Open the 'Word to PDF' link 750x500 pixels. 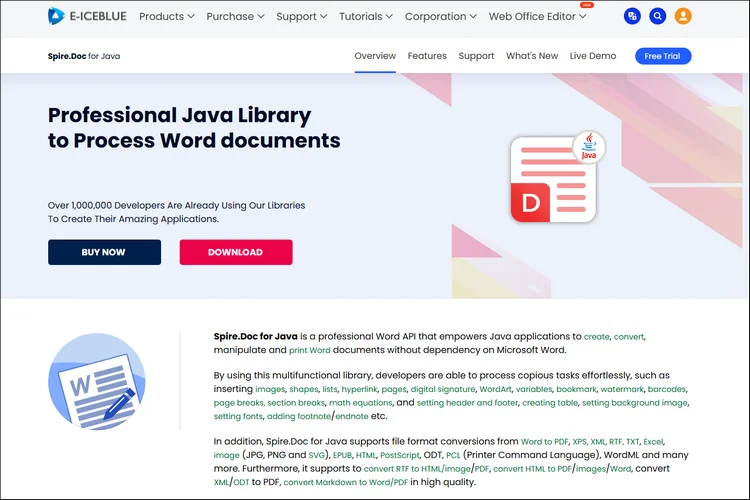[544, 442]
